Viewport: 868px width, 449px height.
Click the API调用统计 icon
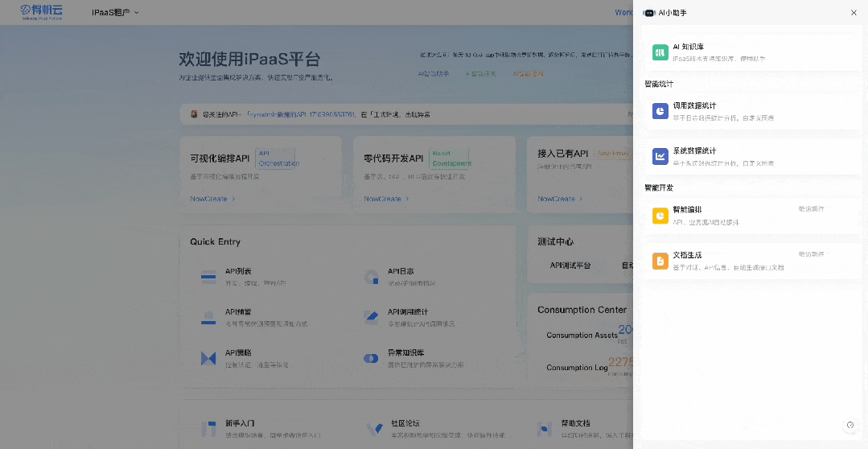(371, 318)
